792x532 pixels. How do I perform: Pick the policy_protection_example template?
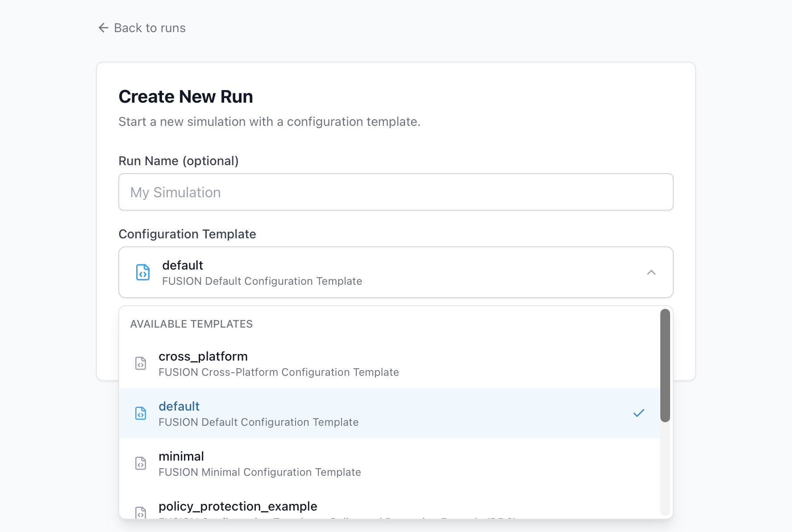[x=238, y=506]
